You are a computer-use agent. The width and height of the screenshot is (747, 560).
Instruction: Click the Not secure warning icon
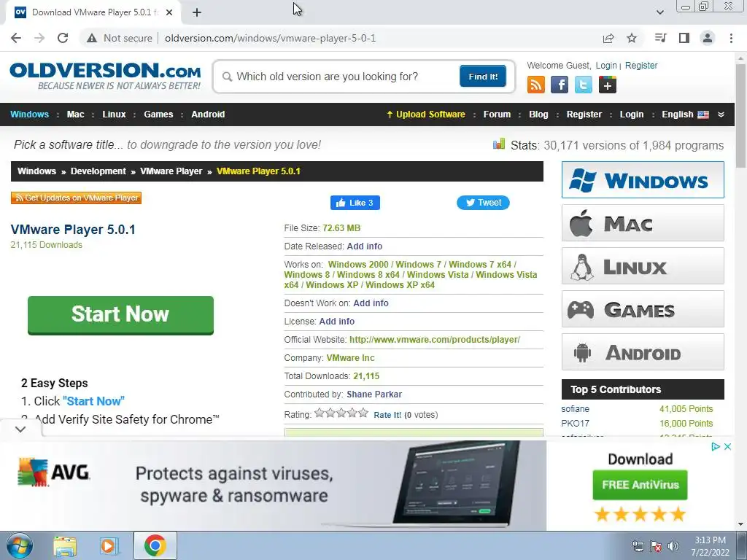(91, 38)
